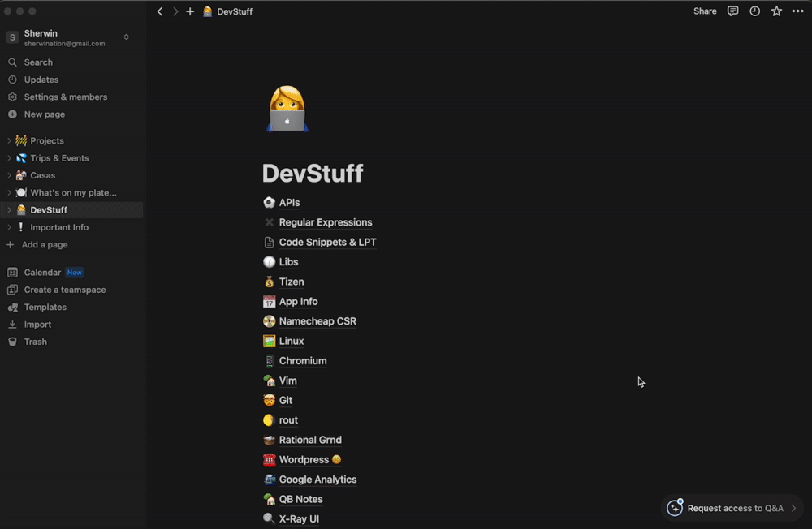
Task: Open the Rational Grnd subpage
Action: pos(310,440)
